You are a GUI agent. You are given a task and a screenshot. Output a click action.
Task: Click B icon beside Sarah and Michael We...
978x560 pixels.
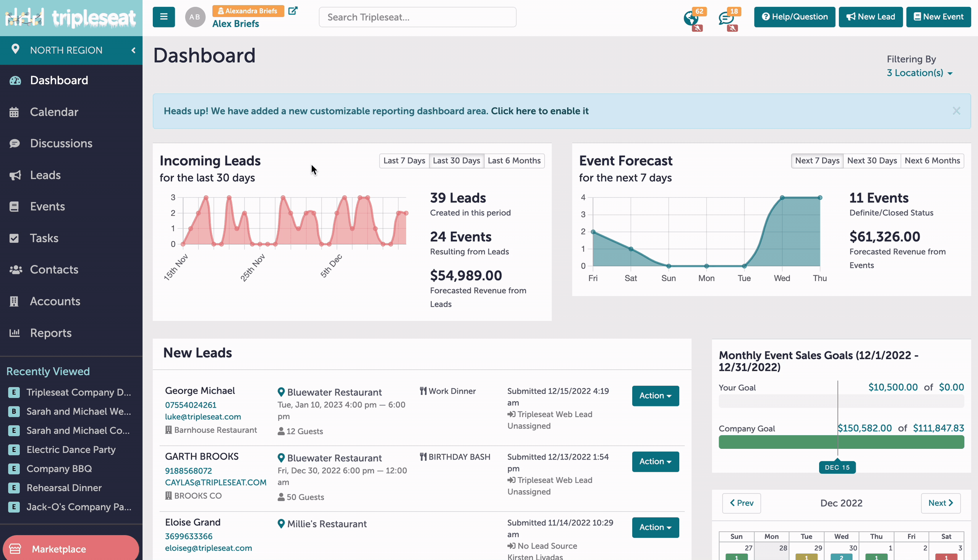pos(14,411)
